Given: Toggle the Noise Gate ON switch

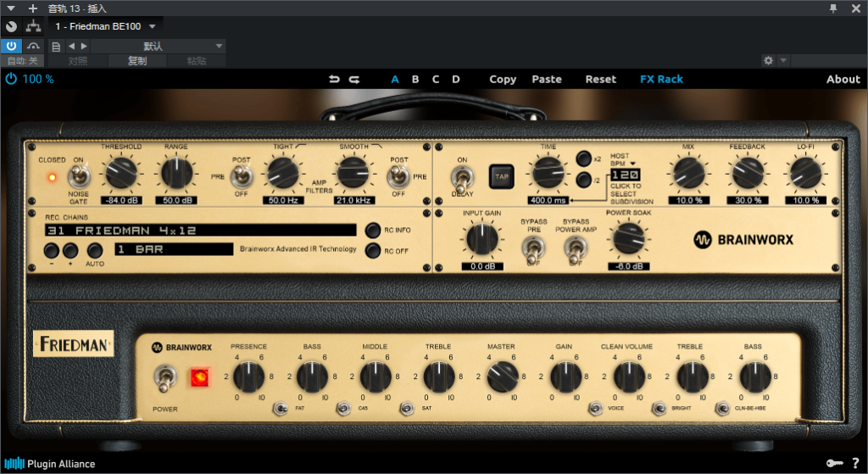Looking at the screenshot, I should point(79,176).
